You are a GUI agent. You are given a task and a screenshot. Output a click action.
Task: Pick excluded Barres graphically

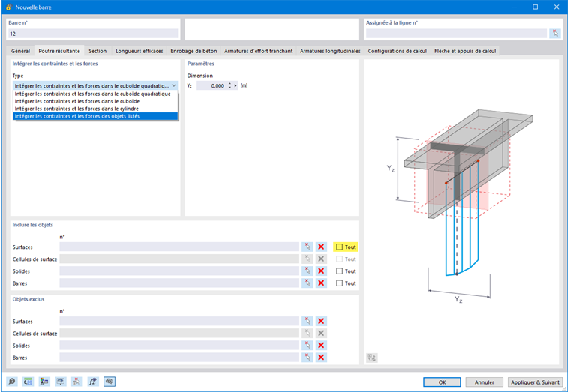(x=307, y=358)
